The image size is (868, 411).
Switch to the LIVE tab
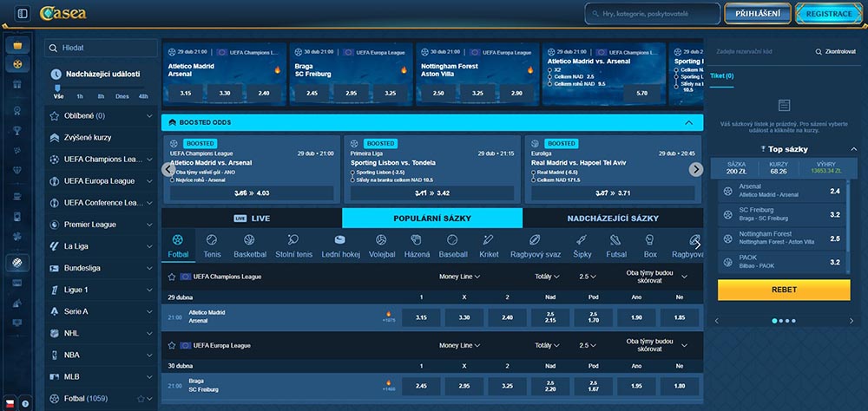252,218
